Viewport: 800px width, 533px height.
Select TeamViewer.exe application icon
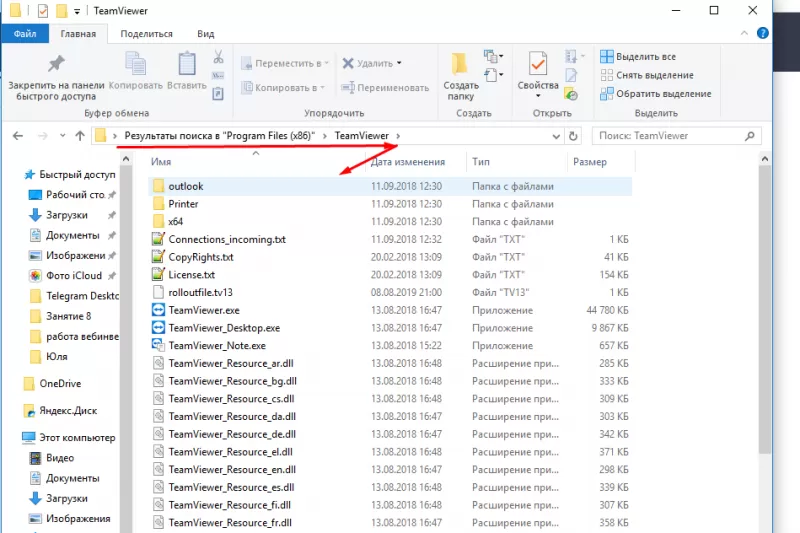159,310
